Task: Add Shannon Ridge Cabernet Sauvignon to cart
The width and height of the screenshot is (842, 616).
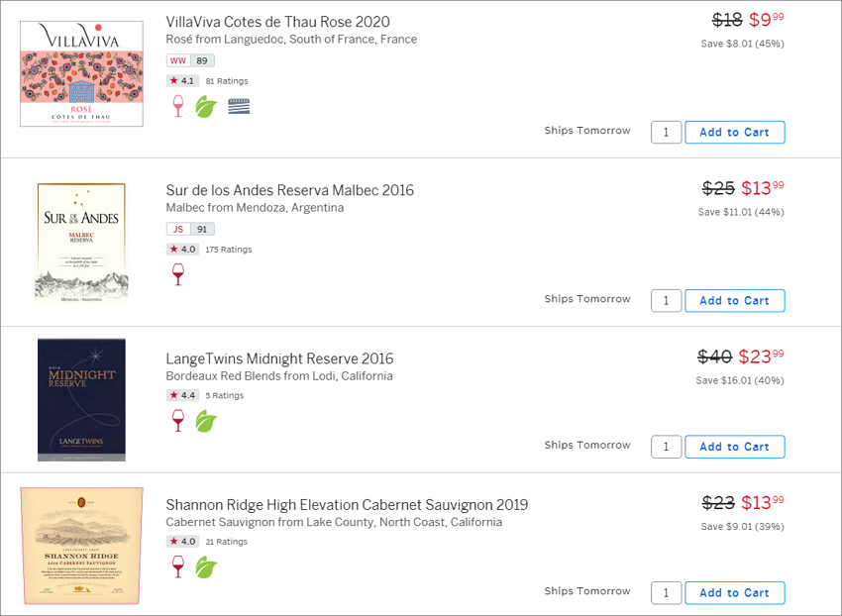Action: tap(735, 593)
